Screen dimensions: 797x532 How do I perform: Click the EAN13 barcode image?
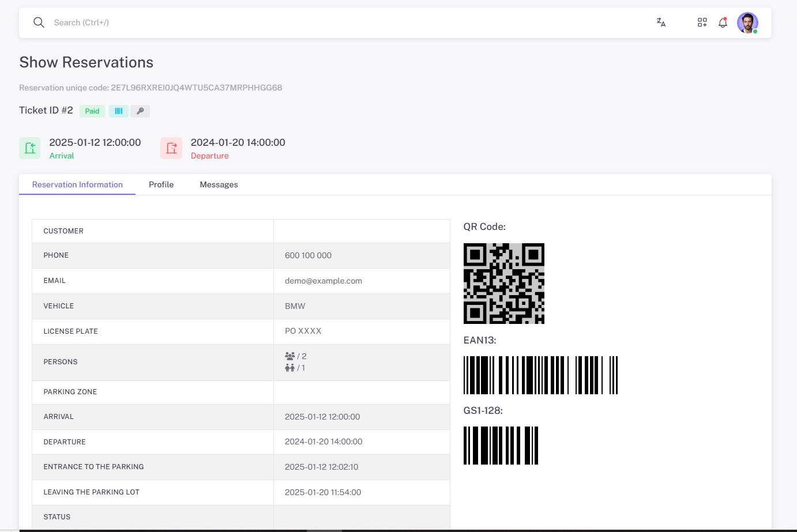tap(540, 375)
